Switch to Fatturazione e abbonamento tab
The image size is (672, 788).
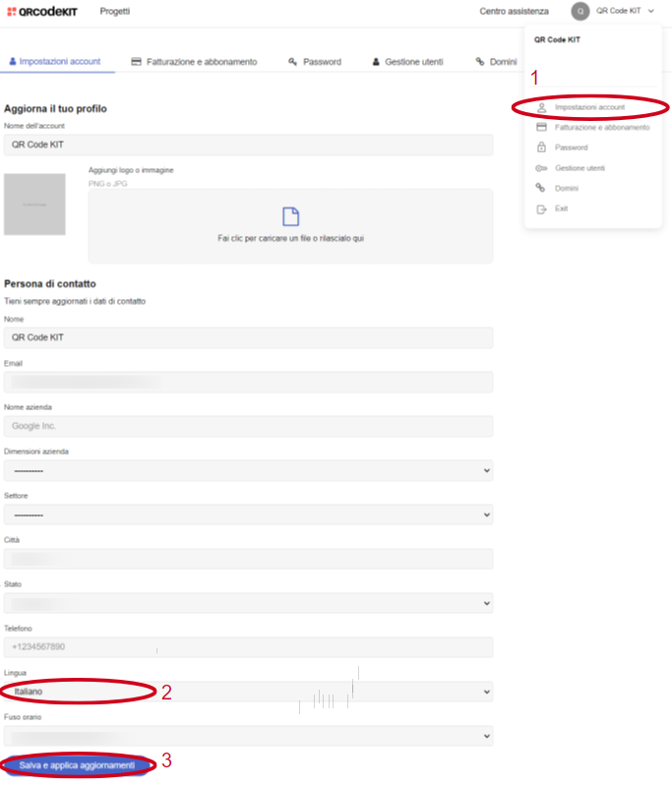point(194,62)
